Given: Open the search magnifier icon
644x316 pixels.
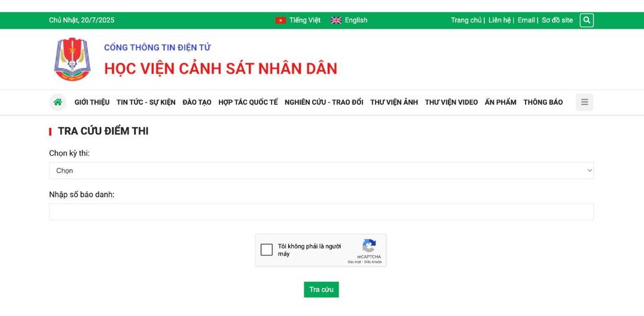Looking at the screenshot, I should [587, 20].
